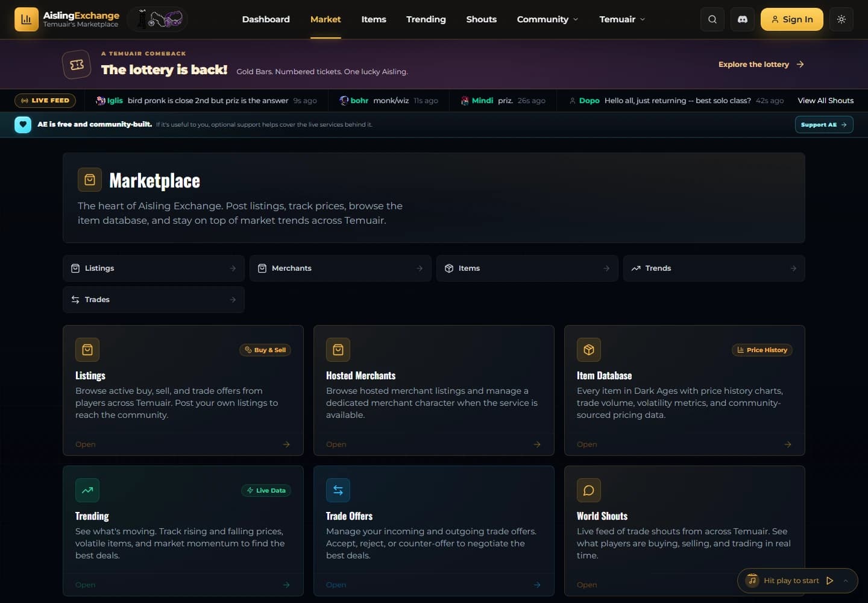This screenshot has width=868, height=603.
Task: Click the Listings card bag icon
Action: 87,350
